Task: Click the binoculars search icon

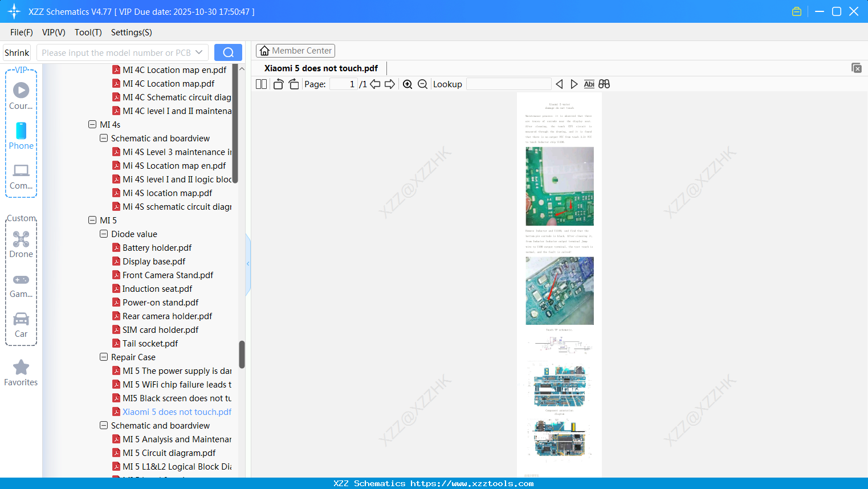Action: coord(604,84)
